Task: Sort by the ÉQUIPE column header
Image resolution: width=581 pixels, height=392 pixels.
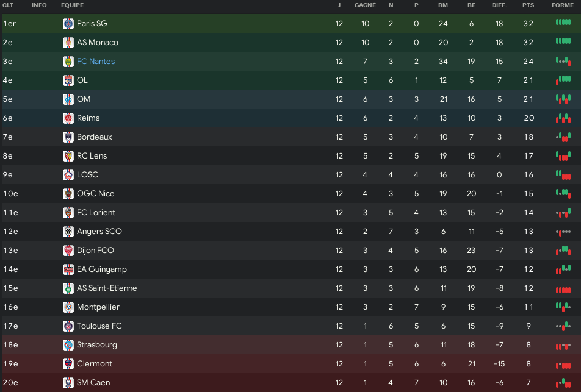Action: tap(72, 5)
